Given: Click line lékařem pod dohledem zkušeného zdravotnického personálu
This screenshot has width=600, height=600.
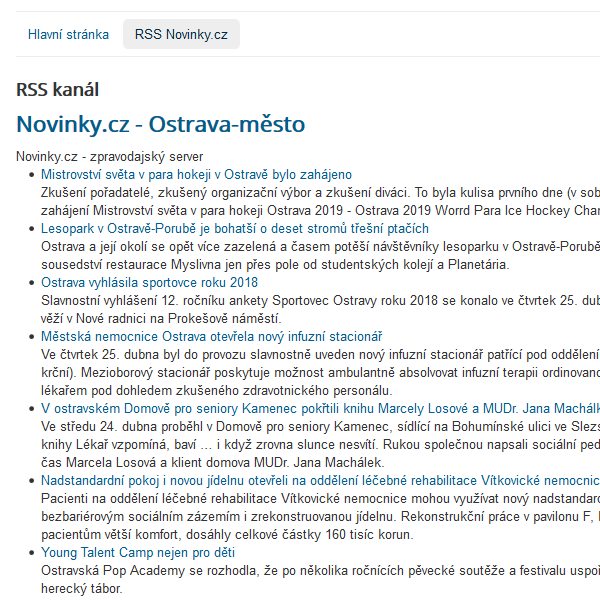Looking at the screenshot, I should (217, 391).
